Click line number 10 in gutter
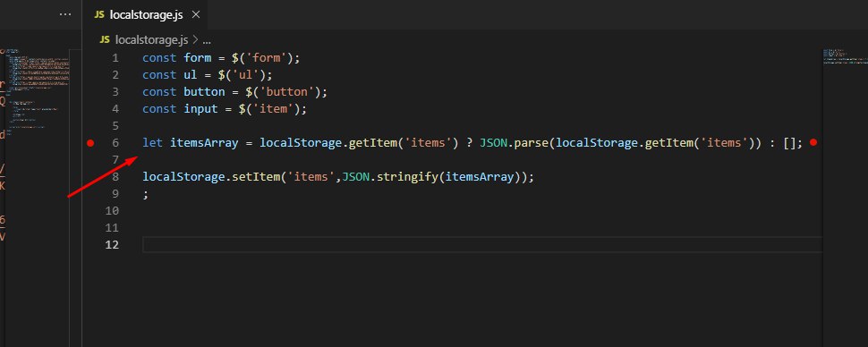 [x=112, y=211]
